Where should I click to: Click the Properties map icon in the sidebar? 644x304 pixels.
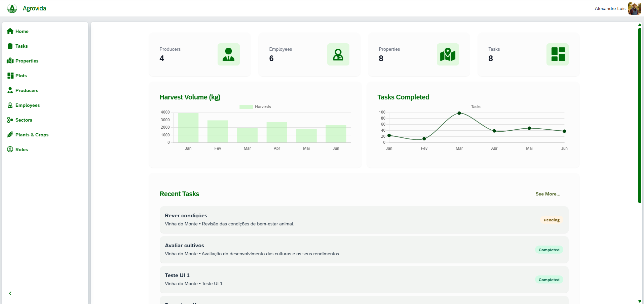[x=10, y=61]
